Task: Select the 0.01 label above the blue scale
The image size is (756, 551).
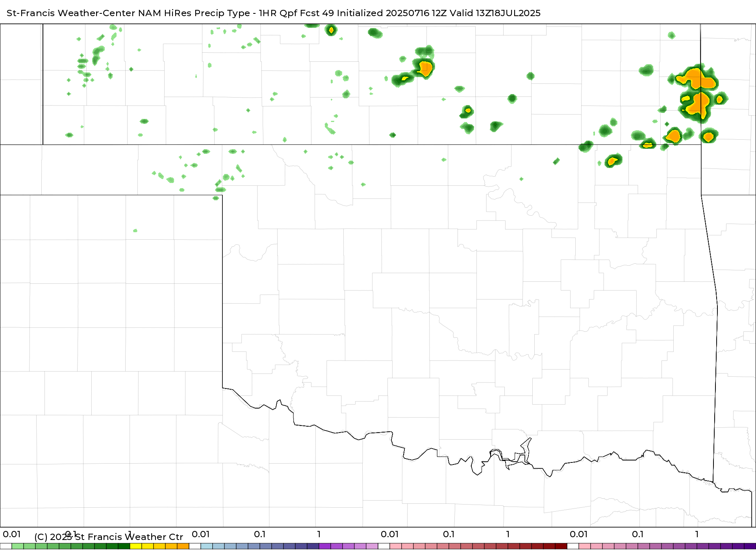Action: click(x=201, y=534)
